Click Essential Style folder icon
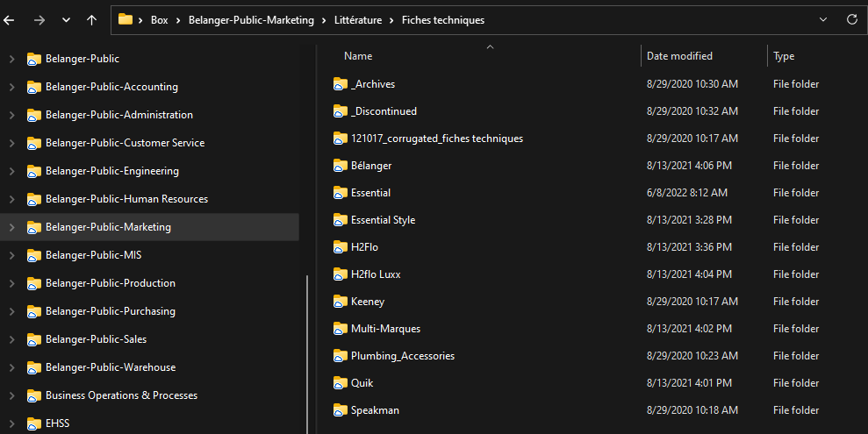The width and height of the screenshot is (868, 434). pos(340,220)
